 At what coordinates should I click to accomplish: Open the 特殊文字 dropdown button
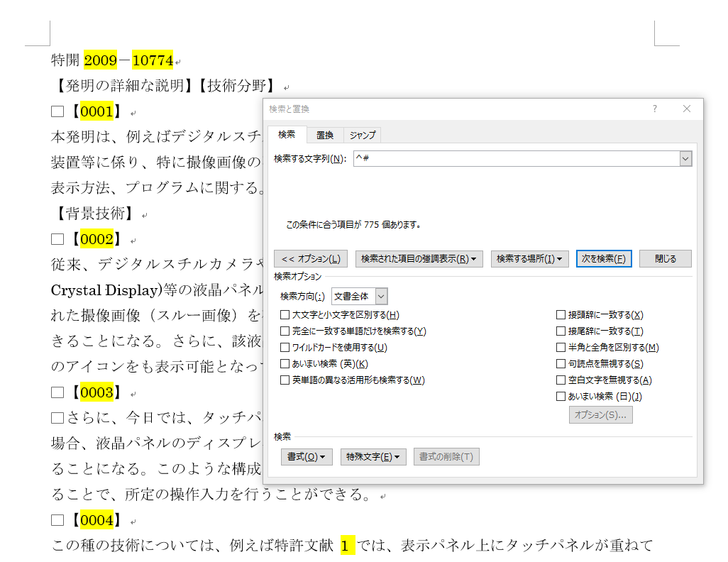[x=373, y=457]
